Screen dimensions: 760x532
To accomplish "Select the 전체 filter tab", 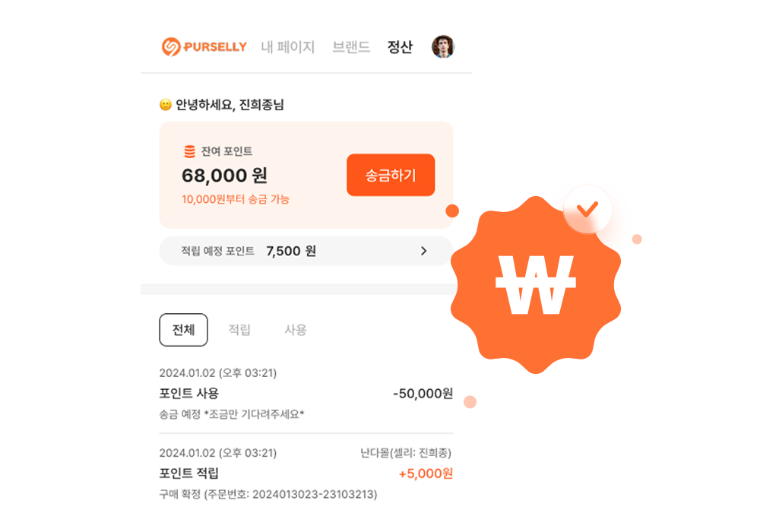I will pyautogui.click(x=183, y=330).
